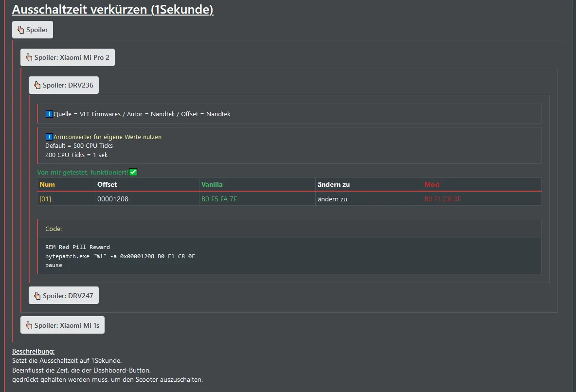Click the underlined Beschreibung label
This screenshot has width=576, height=392.
click(33, 351)
